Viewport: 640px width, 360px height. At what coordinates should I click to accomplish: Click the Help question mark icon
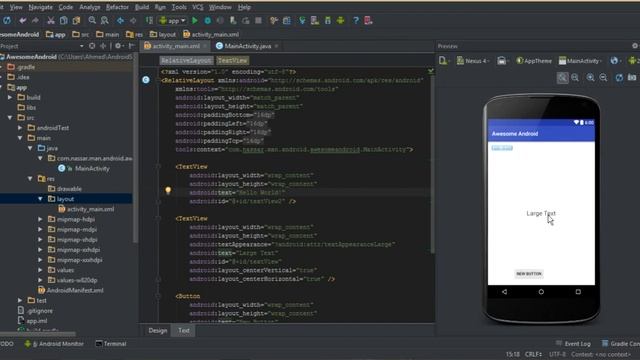pos(356,20)
